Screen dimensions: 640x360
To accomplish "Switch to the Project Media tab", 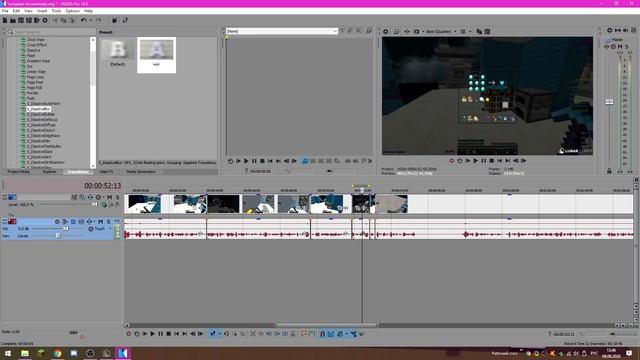I will coord(19,172).
